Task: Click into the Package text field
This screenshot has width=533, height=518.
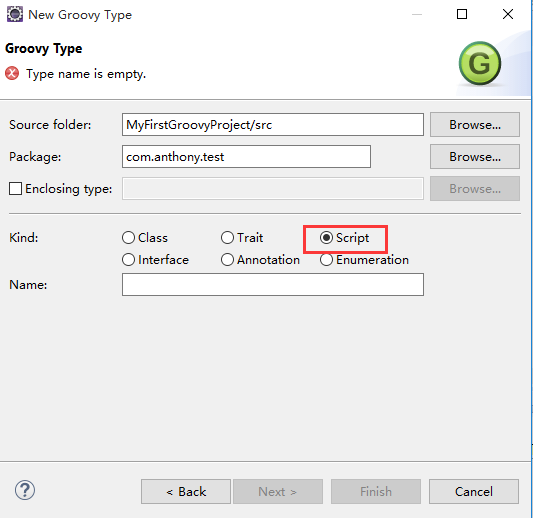Action: (x=246, y=157)
